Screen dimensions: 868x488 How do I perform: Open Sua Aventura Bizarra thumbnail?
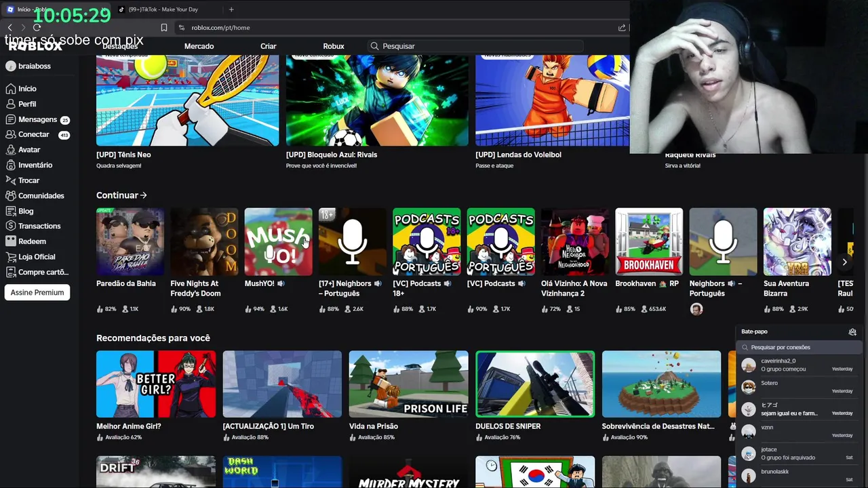(797, 242)
